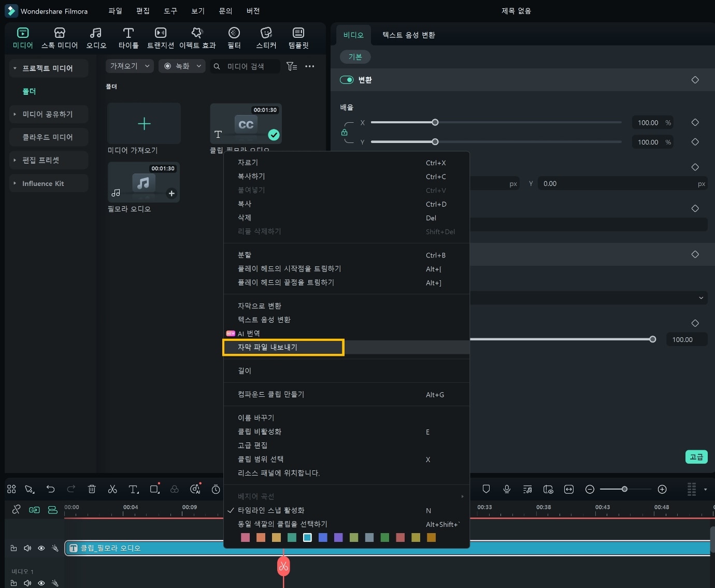Open the 파일 menu
The height and width of the screenshot is (588, 715).
tap(115, 11)
